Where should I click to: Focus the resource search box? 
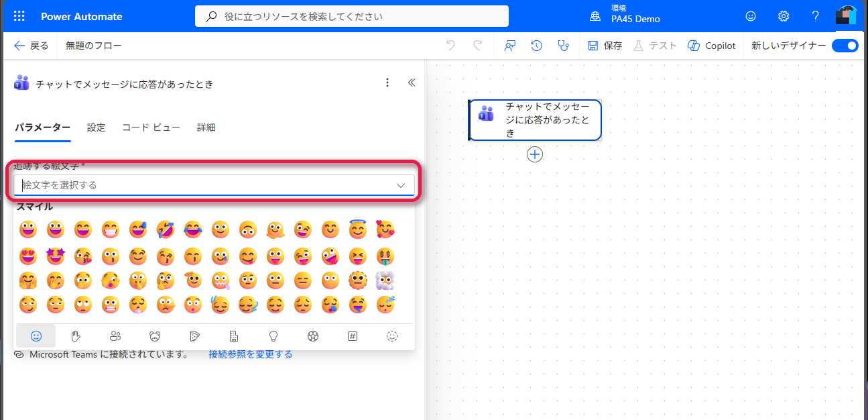(352, 16)
